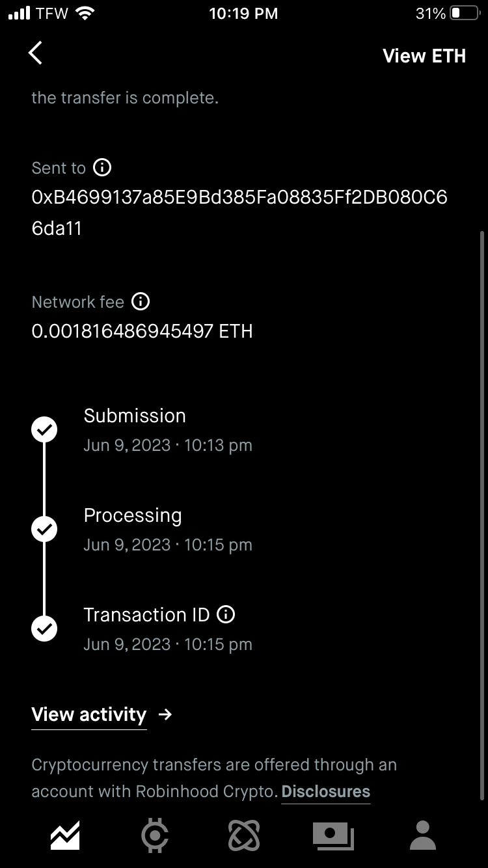Tap info icon next to Sent to
Screen dimensions: 488x868
pyautogui.click(x=102, y=168)
